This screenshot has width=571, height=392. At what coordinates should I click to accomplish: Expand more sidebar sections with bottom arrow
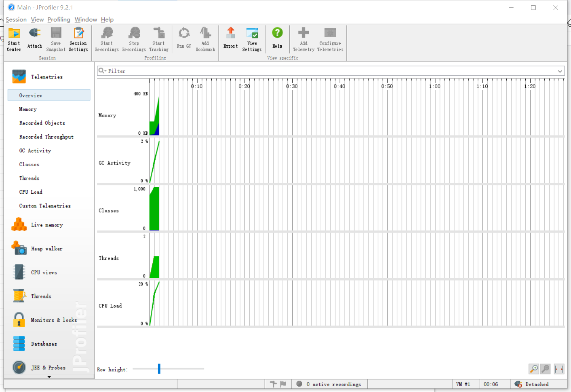coord(49,377)
